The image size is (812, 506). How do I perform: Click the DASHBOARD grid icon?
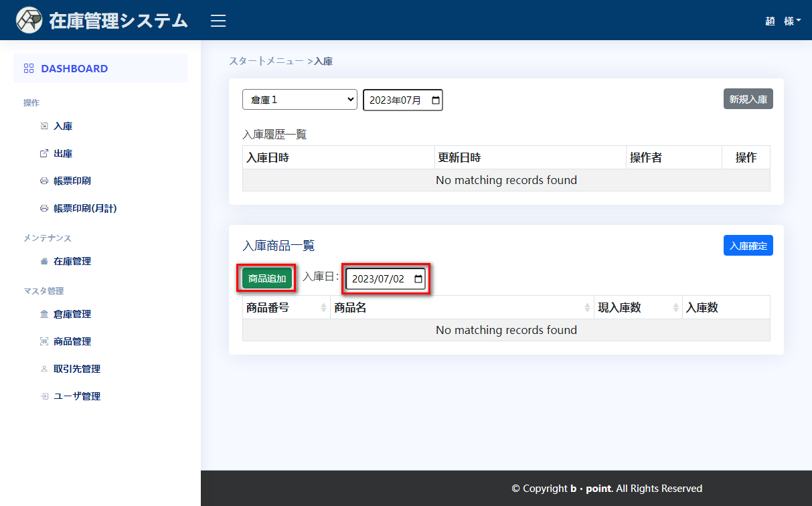click(x=29, y=68)
